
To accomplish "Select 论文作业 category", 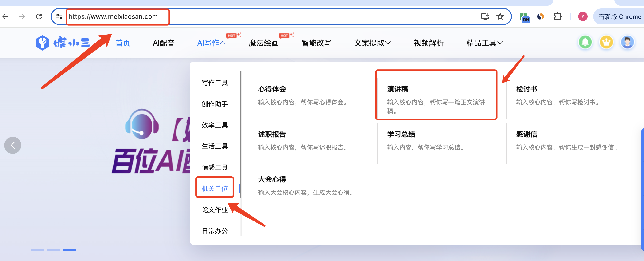I will (215, 210).
